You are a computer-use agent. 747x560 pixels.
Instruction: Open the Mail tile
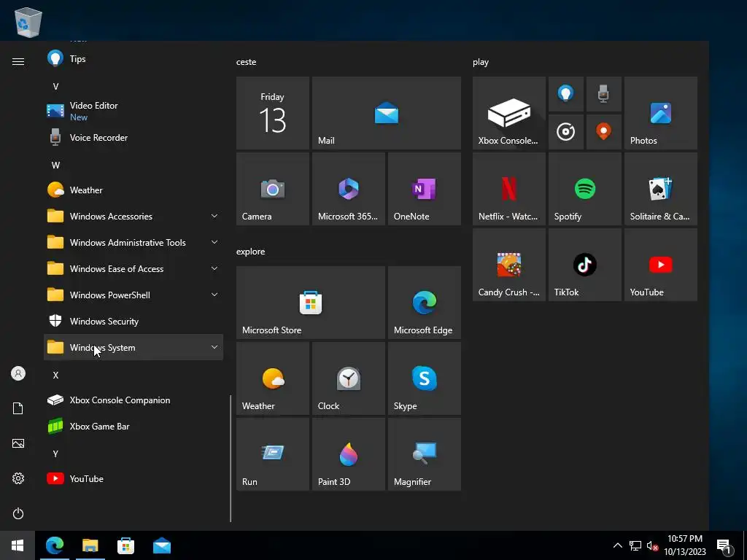(387, 113)
